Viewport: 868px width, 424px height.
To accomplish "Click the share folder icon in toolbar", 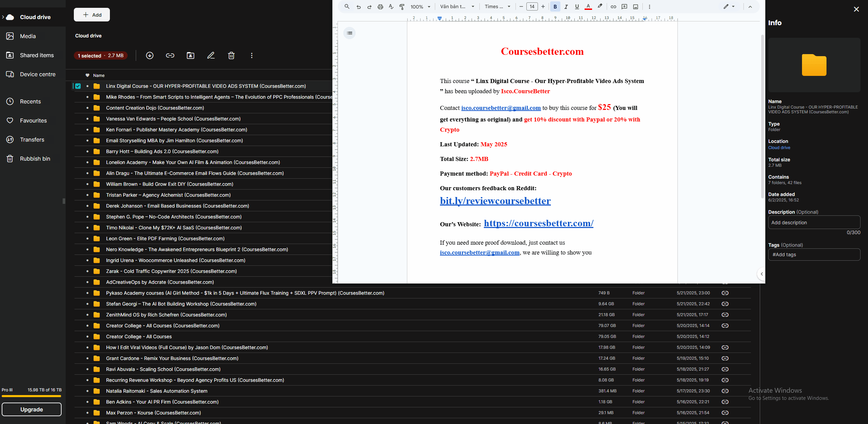I will point(191,55).
